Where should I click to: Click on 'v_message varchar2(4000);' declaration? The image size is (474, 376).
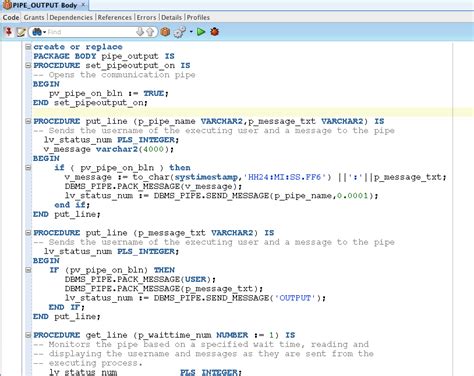109,149
